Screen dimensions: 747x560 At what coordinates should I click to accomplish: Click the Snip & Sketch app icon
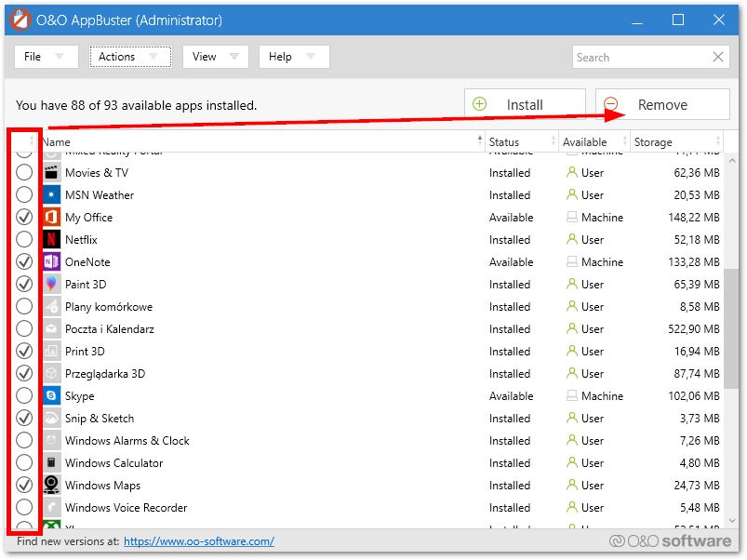click(51, 418)
